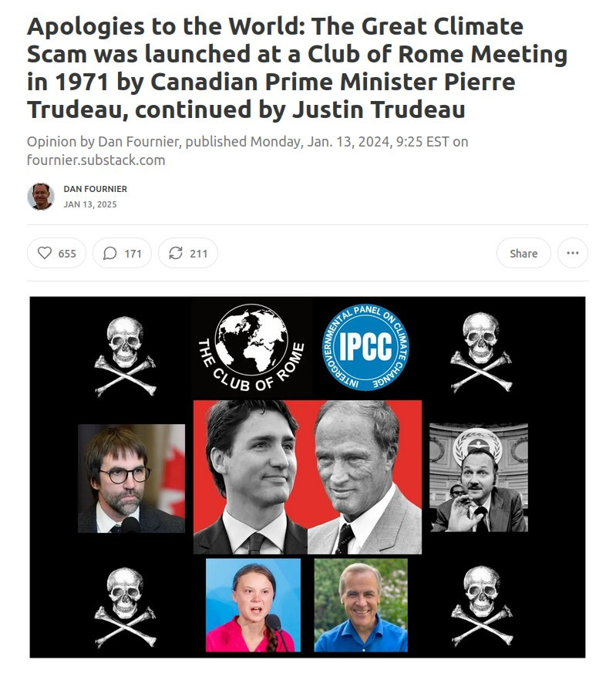This screenshot has width=616, height=677.
Task: Click the lower-left skull and crossbones
Action: tap(125, 607)
